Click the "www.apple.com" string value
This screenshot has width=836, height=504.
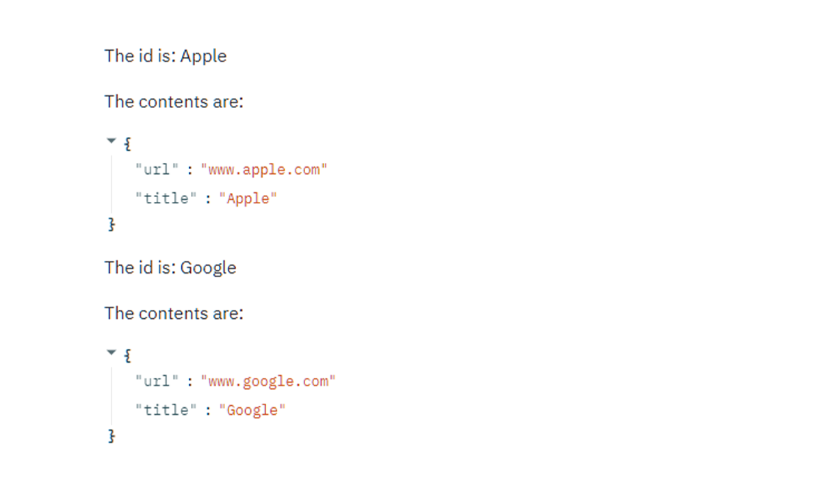[x=263, y=169]
